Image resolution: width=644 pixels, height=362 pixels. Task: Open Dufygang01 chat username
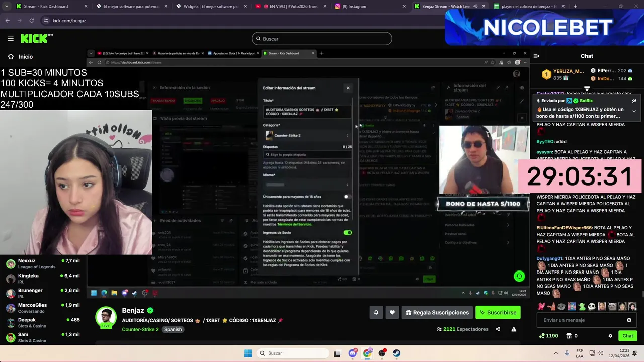click(x=549, y=258)
